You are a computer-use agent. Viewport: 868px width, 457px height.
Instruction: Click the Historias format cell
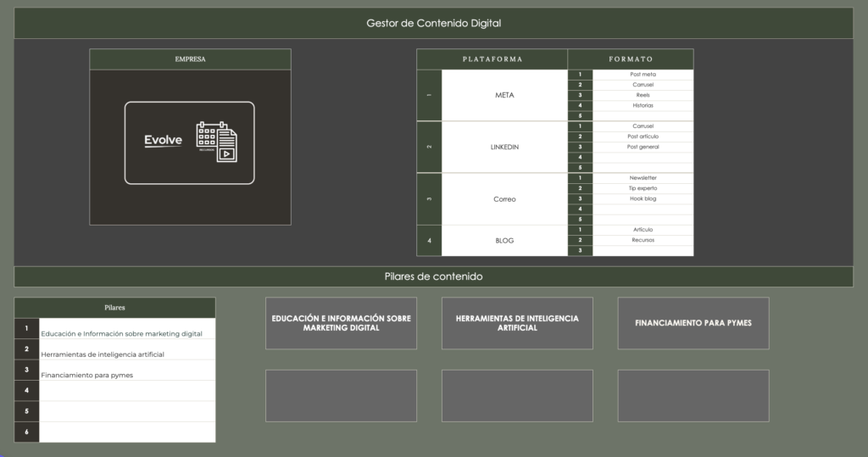tap(643, 105)
